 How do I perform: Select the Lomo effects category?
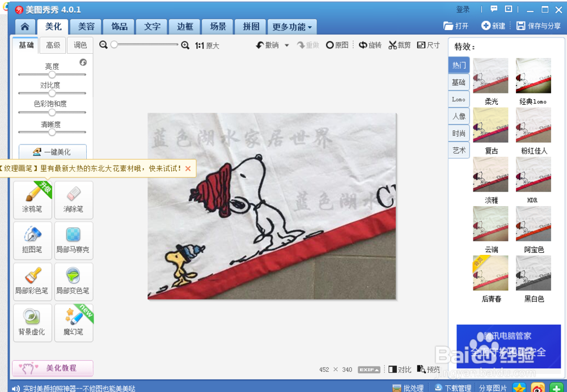459,99
